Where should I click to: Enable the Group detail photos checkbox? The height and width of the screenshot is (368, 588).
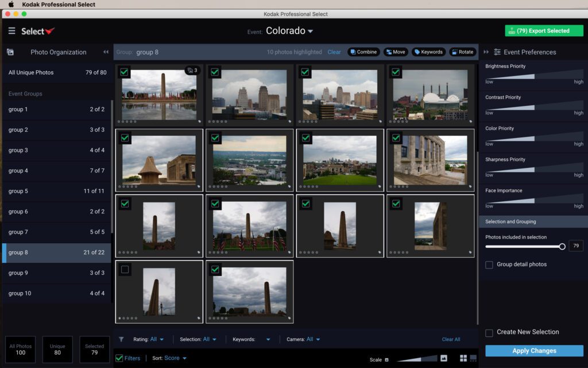pos(489,264)
